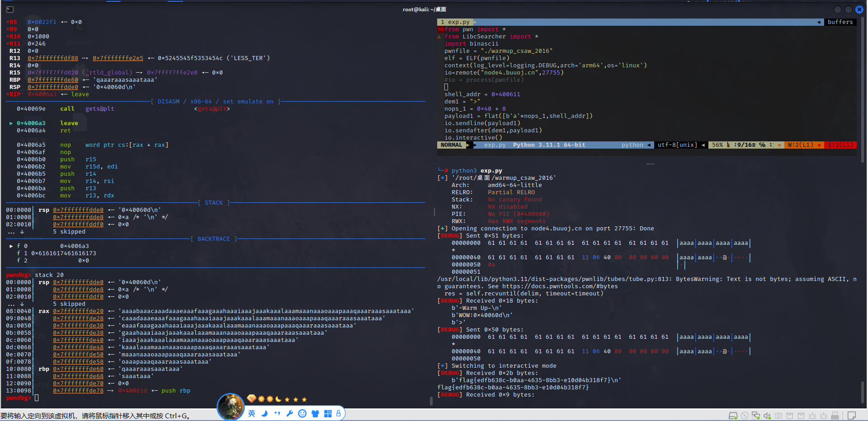This screenshot has width=868, height=421.
Task: Click the terminal window menu icon at top-left
Action: tap(10, 9)
